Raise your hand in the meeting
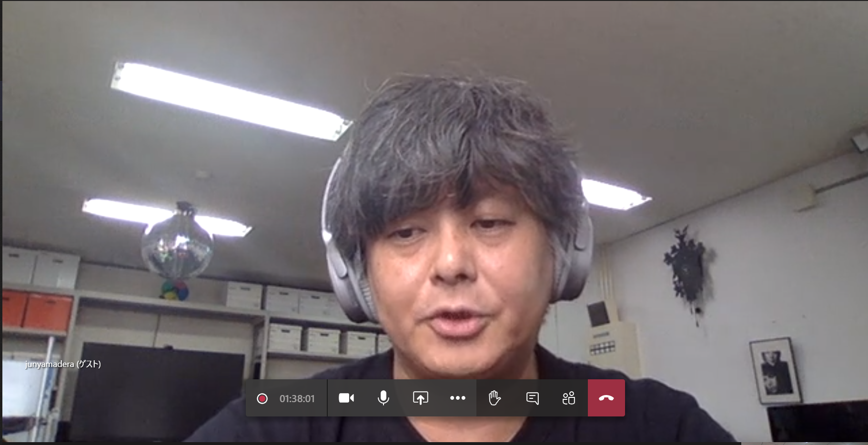Screen dimensions: 868x445 tap(495, 398)
